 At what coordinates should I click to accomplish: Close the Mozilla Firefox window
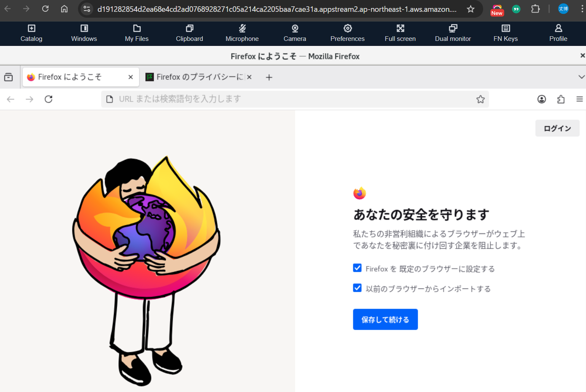[x=582, y=56]
